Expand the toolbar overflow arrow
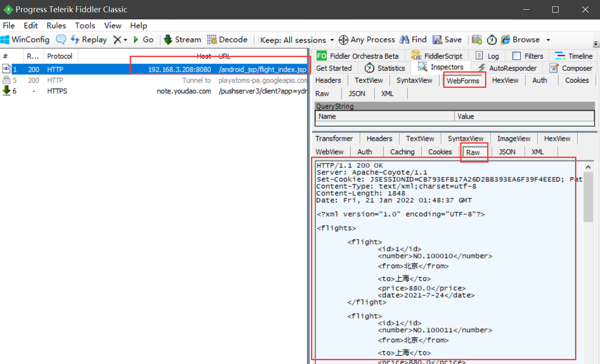The width and height of the screenshot is (600, 364). tap(596, 44)
